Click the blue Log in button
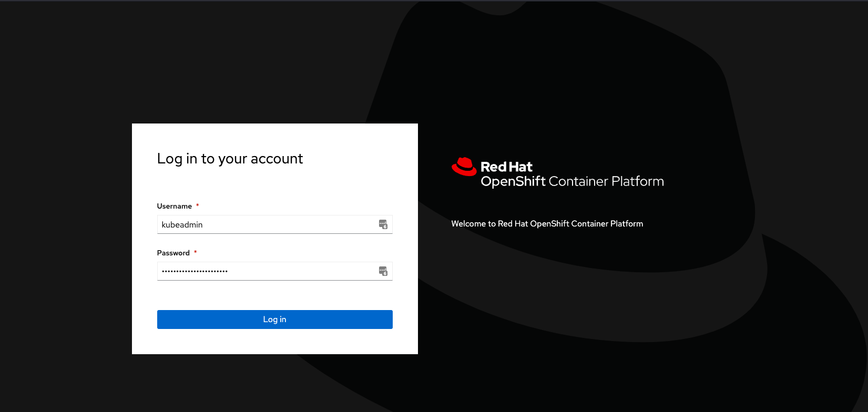Viewport: 868px width, 412px height. pyautogui.click(x=274, y=320)
